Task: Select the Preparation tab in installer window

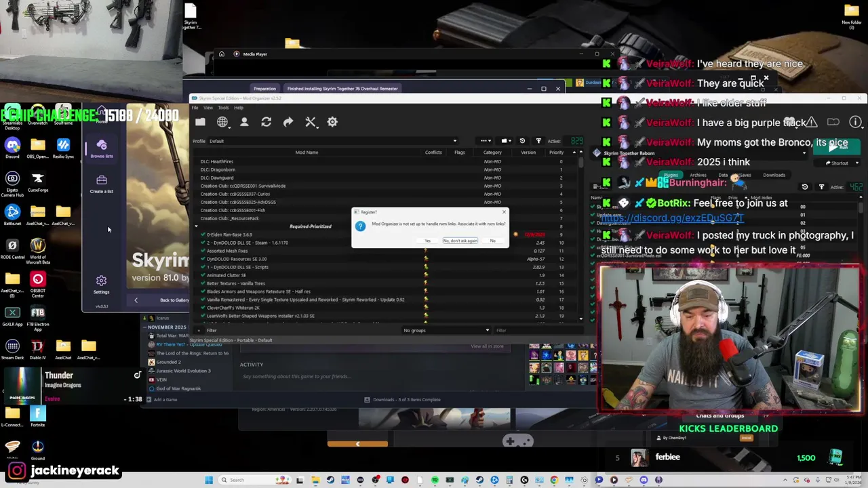Action: point(264,89)
